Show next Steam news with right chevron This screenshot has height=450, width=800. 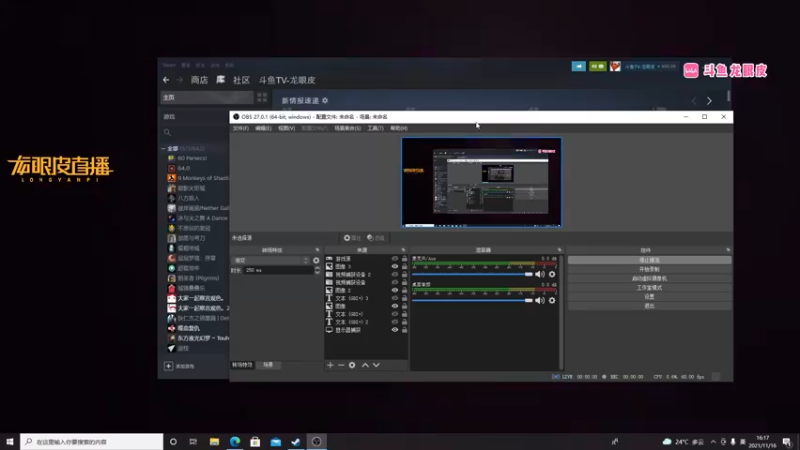(709, 101)
